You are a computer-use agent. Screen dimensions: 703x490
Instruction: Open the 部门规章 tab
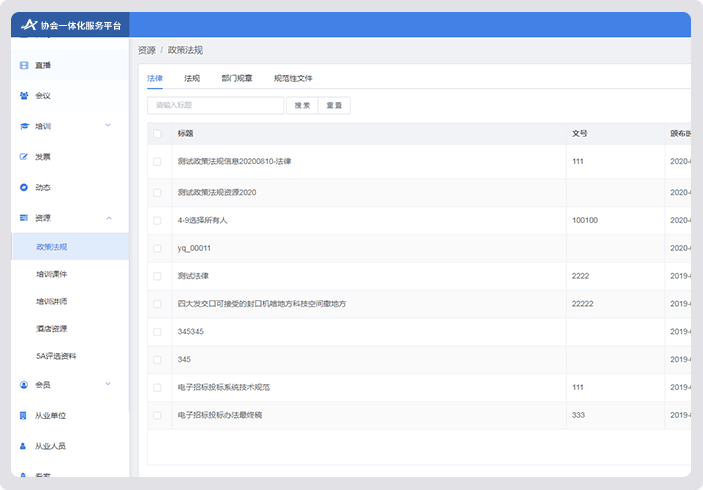click(237, 77)
